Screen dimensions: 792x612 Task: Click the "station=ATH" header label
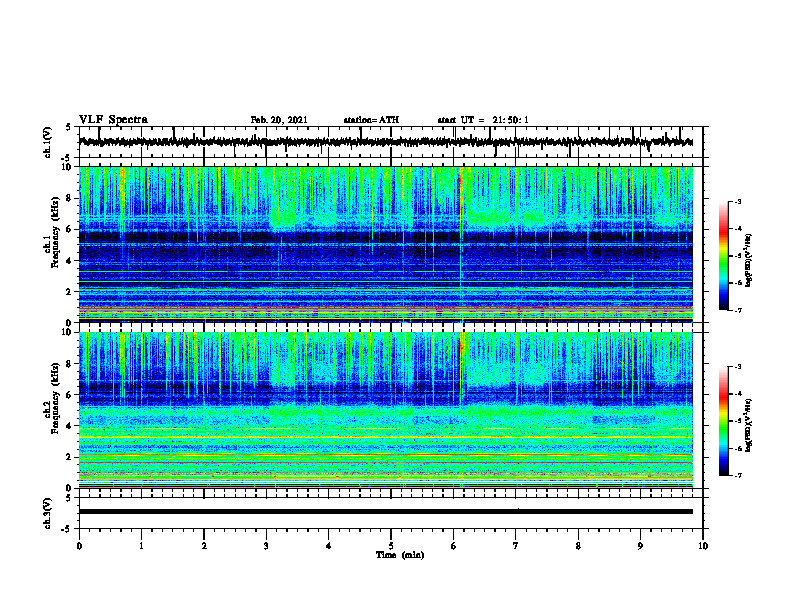coord(371,120)
